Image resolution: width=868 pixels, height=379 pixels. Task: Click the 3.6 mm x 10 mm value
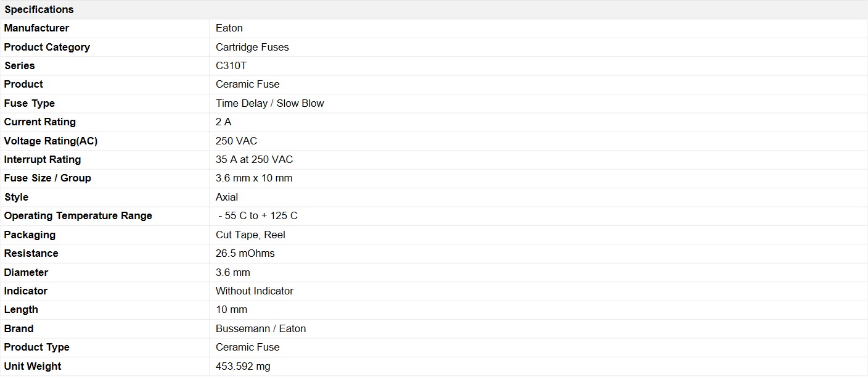click(x=254, y=178)
